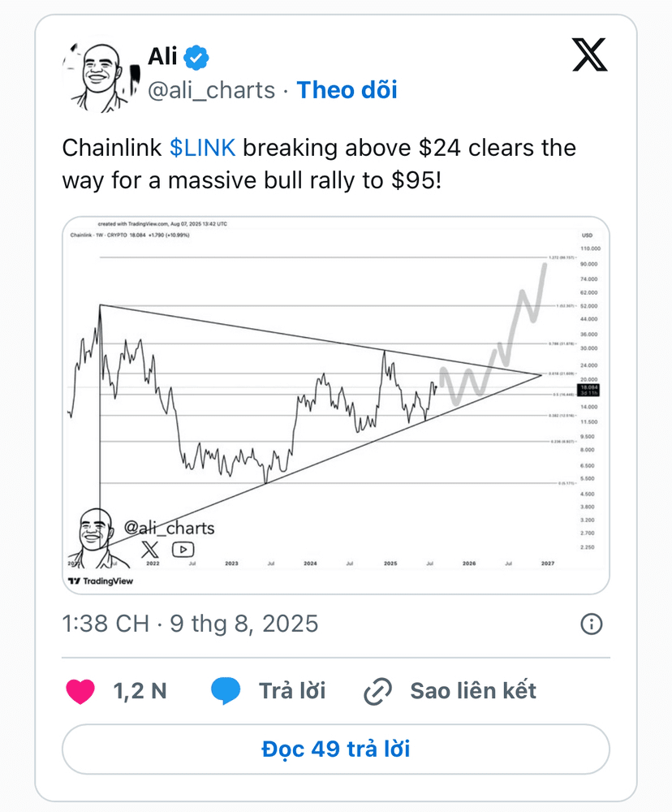Viewport: 672px width, 812px height.
Task: Click Sao liên kết to copy link
Action: [x=473, y=691]
